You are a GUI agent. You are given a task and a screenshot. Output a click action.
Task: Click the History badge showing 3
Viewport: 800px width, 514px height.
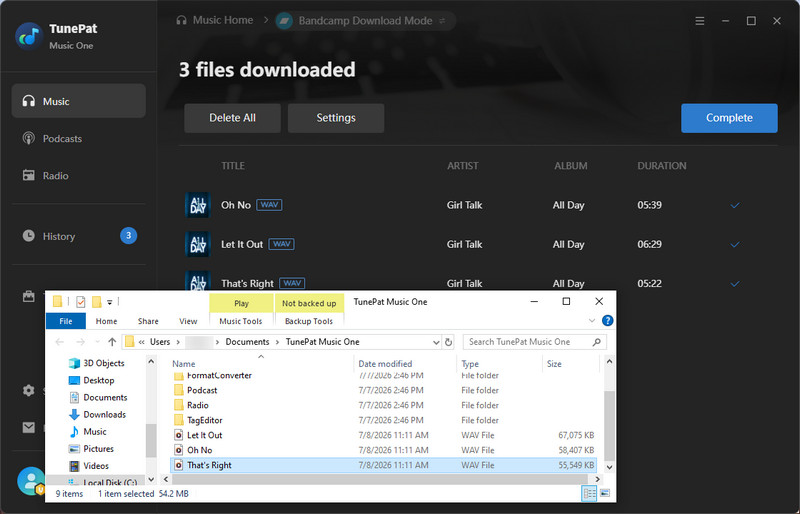coord(129,235)
